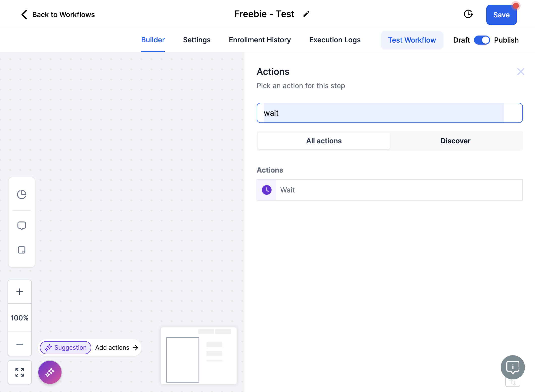This screenshot has width=535, height=392.
Task: Click the purple clock Wait icon
Action: click(267, 190)
